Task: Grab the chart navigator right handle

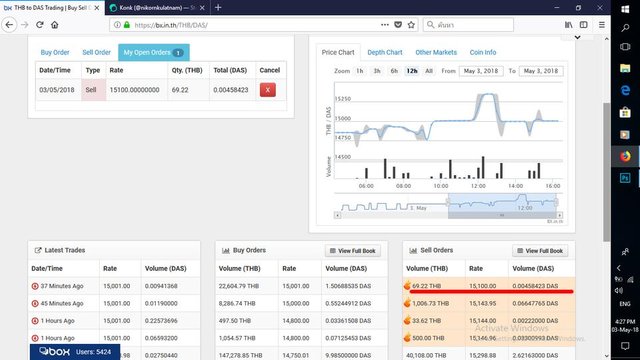Action: point(556,202)
